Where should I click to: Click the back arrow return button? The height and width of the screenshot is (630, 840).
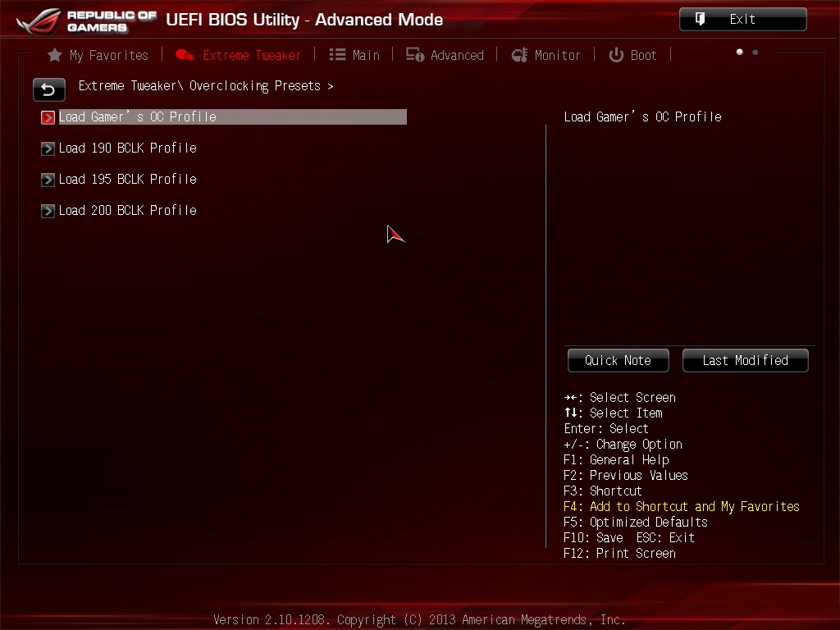(48, 89)
